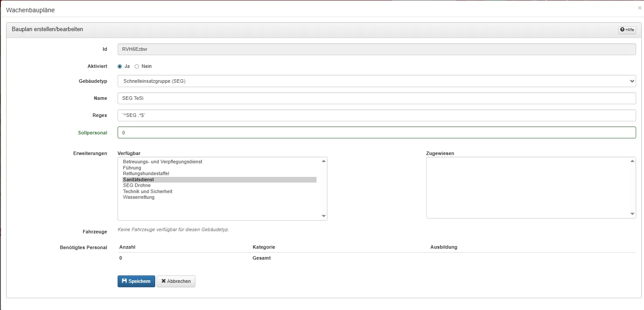Close the Wachenbaupläne dialog with X
The image size is (644, 310).
point(640,8)
